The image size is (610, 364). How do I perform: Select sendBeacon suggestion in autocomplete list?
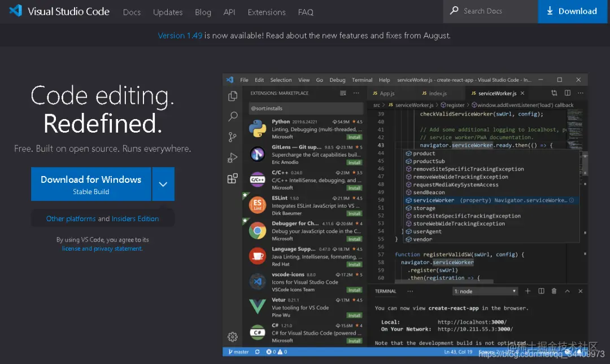pos(492,192)
